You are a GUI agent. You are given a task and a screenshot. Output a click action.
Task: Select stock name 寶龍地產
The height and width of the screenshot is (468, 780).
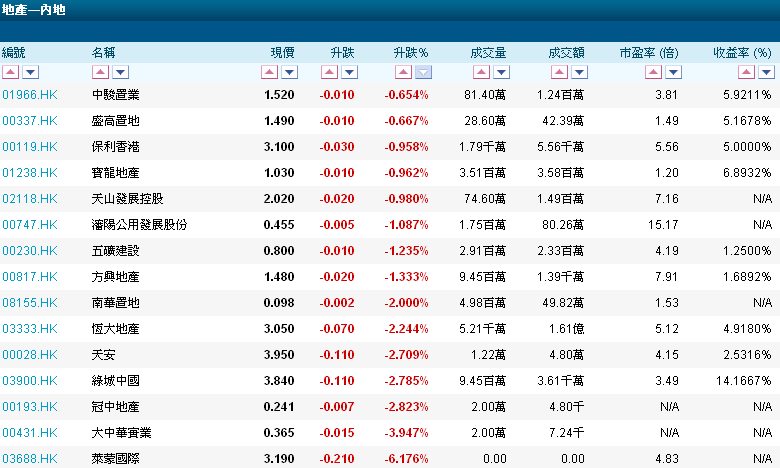115,173
